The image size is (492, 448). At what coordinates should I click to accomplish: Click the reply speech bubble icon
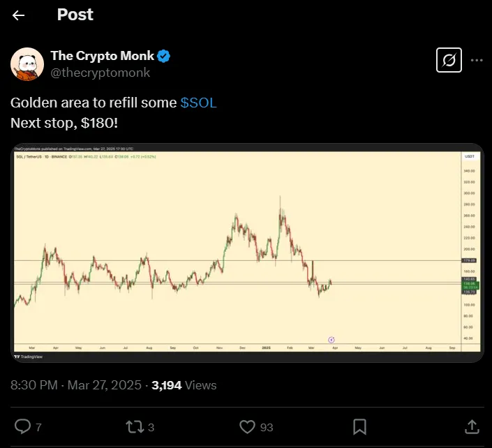tap(23, 426)
